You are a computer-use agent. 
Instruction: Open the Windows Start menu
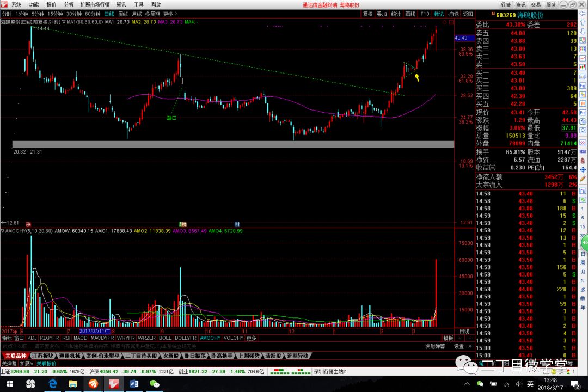pos(10,384)
